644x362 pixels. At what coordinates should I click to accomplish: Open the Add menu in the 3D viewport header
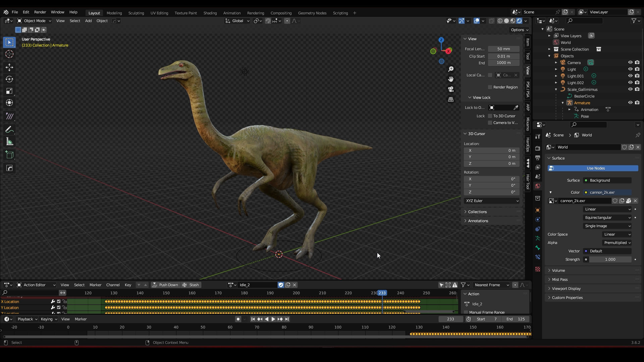88,21
